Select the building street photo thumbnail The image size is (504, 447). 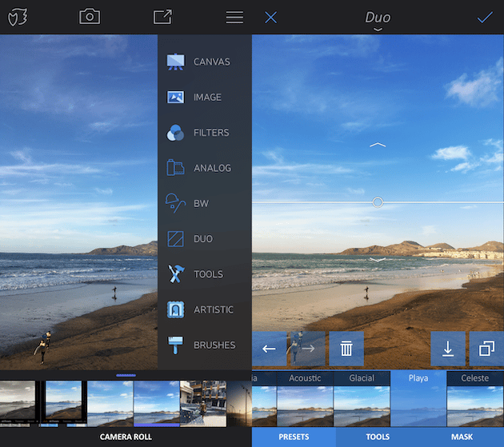[203, 404]
